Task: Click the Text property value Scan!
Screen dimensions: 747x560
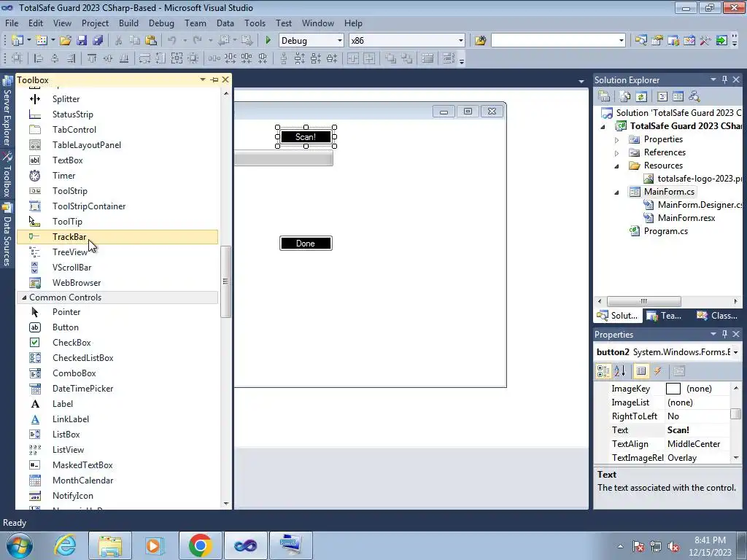Action: pyautogui.click(x=678, y=430)
